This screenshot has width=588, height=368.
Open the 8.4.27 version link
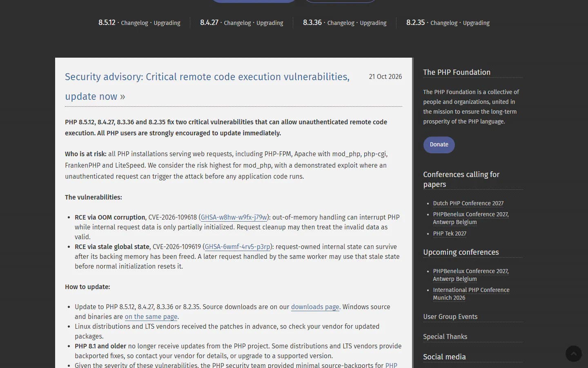209,22
